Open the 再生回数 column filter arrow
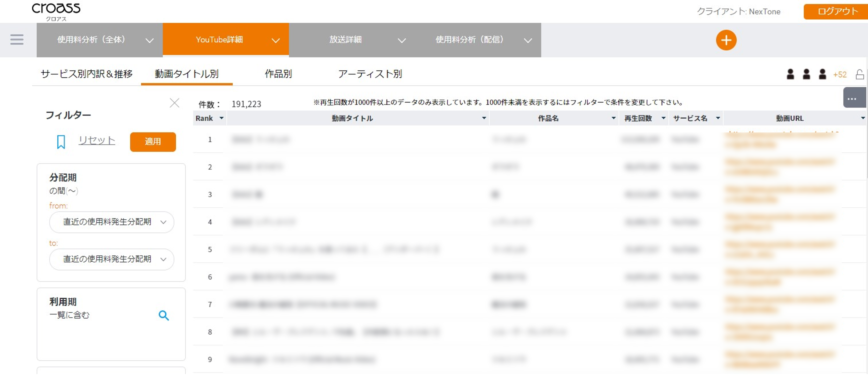 point(663,118)
